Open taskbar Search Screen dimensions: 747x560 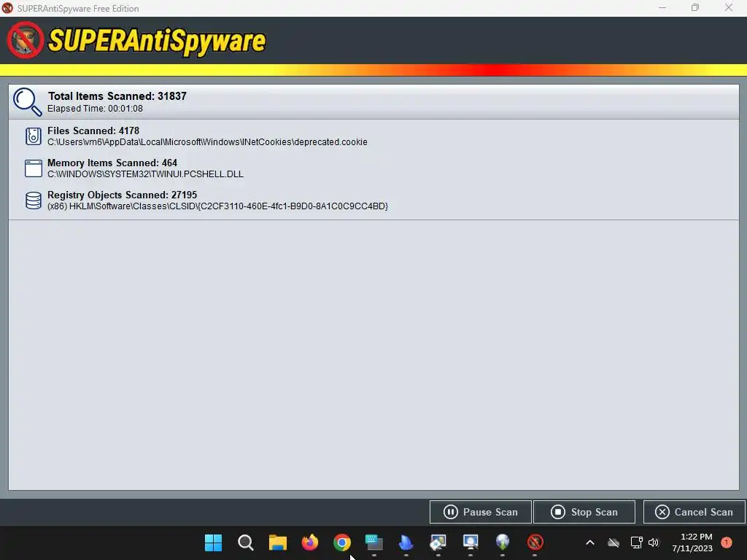coord(246,542)
